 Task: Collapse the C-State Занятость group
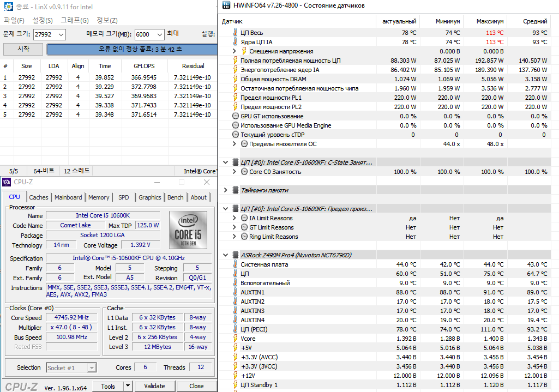click(225, 162)
